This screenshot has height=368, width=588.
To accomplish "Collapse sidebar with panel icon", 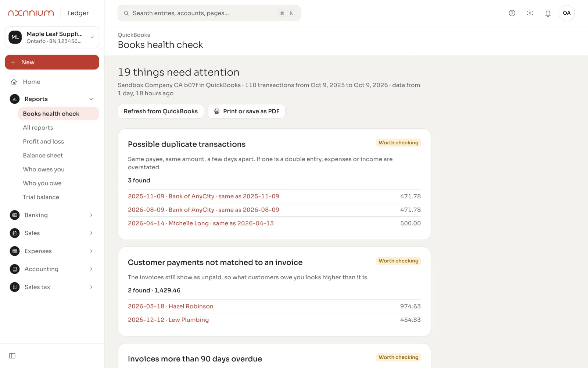I will click(x=12, y=356).
